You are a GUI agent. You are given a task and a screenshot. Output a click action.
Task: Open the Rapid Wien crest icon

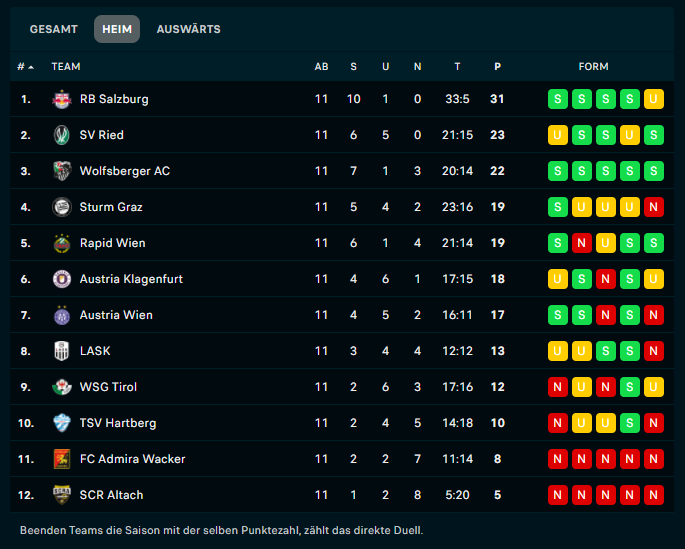[62, 243]
